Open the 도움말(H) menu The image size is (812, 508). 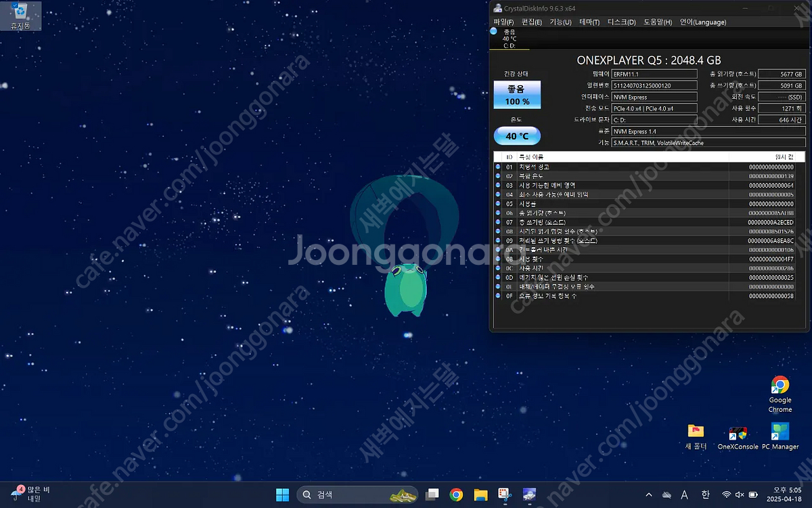tap(658, 22)
